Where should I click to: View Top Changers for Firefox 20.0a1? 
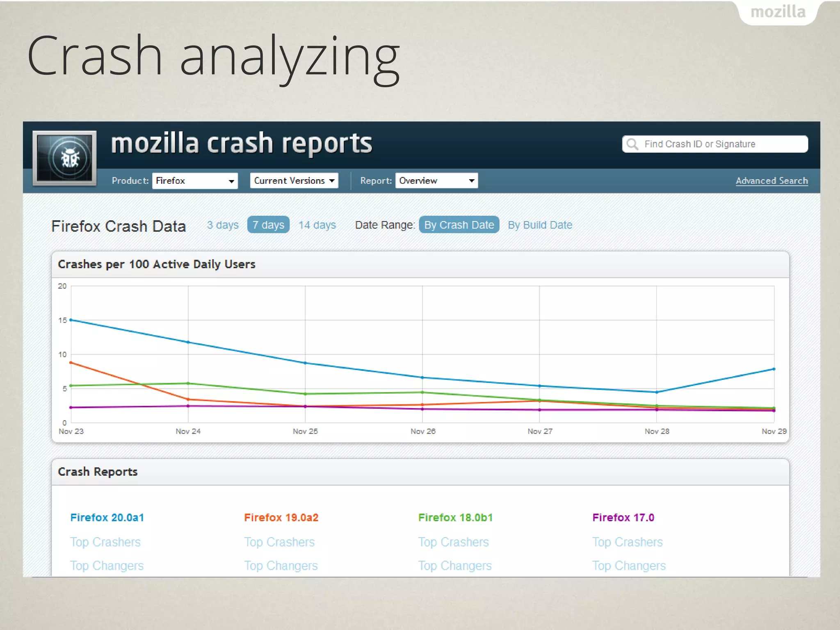[107, 566]
